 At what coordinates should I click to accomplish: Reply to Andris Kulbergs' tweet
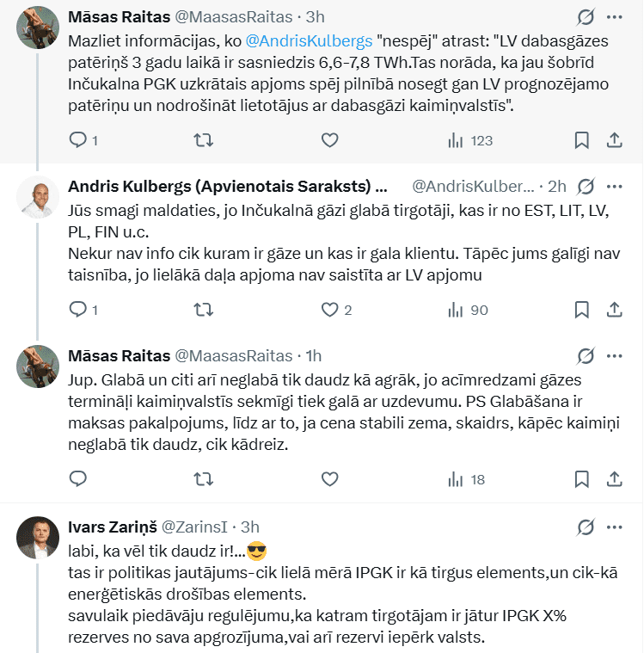point(78,310)
